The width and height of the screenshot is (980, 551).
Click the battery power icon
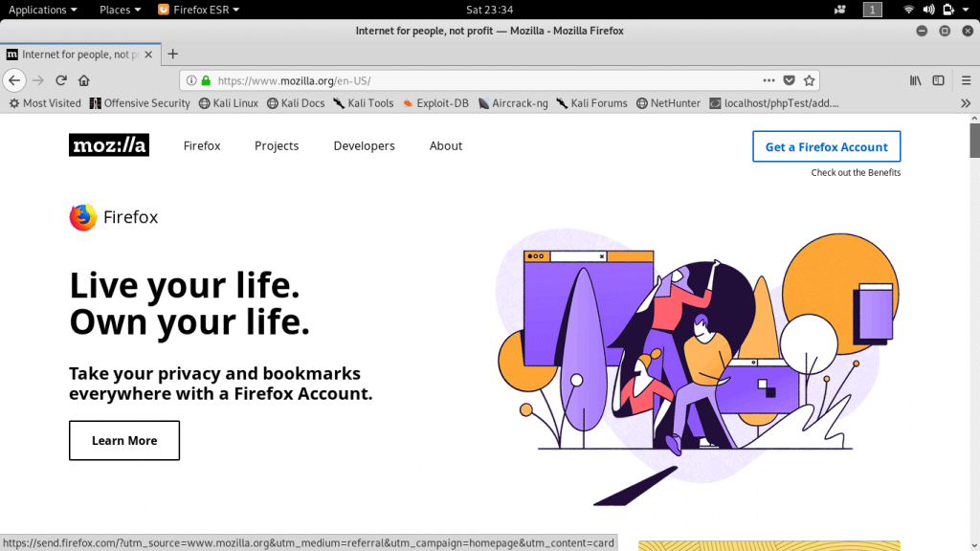(x=948, y=10)
